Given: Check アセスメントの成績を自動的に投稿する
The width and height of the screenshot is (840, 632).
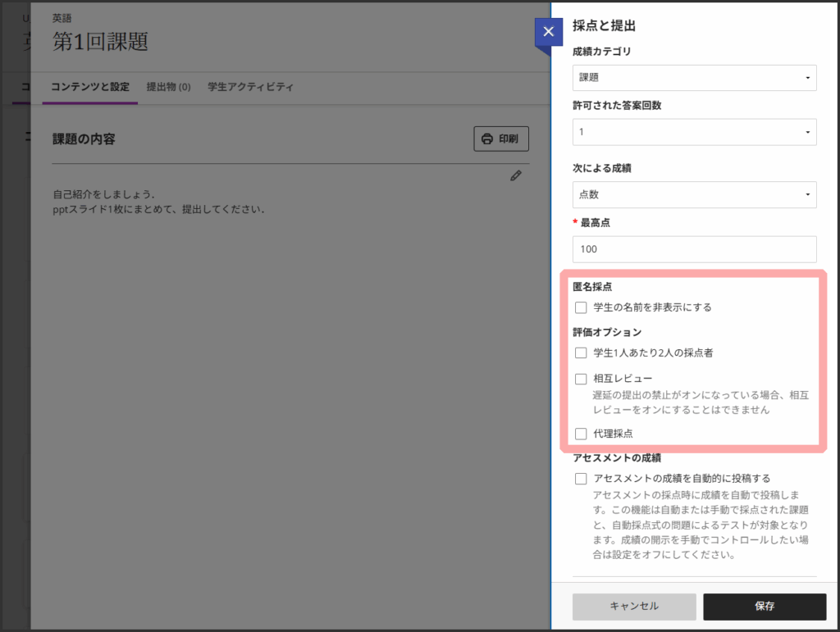Looking at the screenshot, I should coord(581,479).
